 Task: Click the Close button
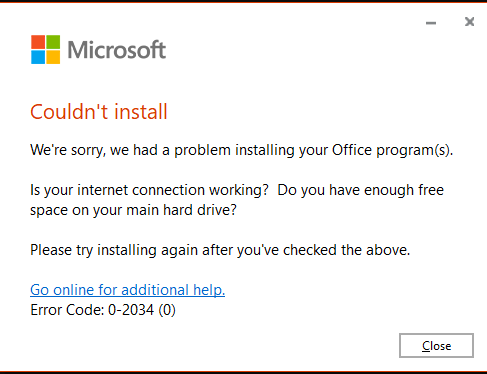[x=436, y=346]
